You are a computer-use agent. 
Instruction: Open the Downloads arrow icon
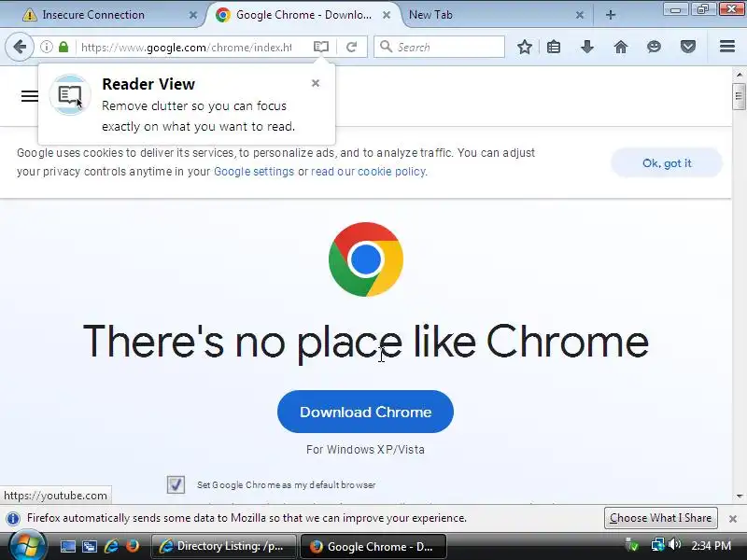coord(587,47)
